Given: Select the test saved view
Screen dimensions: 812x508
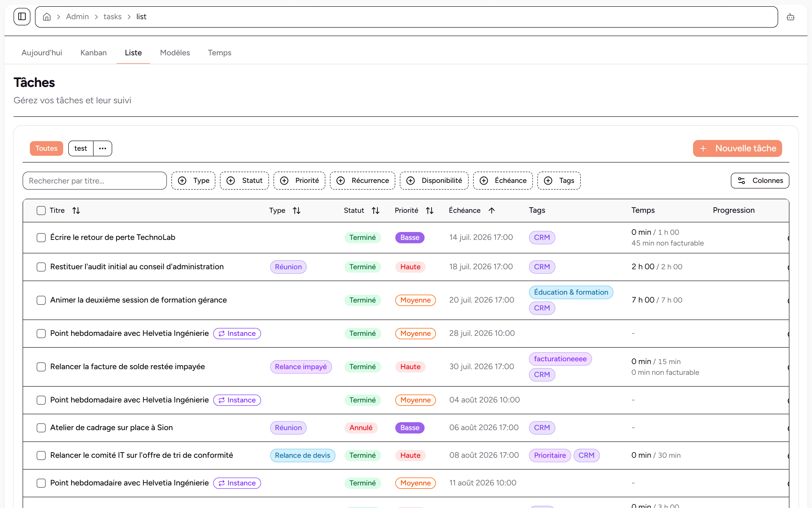Looking at the screenshot, I should [x=81, y=148].
